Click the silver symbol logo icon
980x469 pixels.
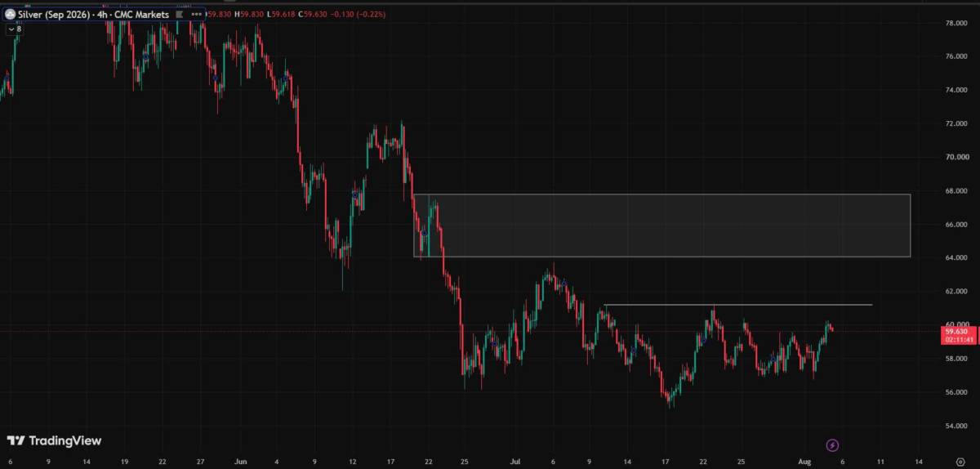[10, 15]
